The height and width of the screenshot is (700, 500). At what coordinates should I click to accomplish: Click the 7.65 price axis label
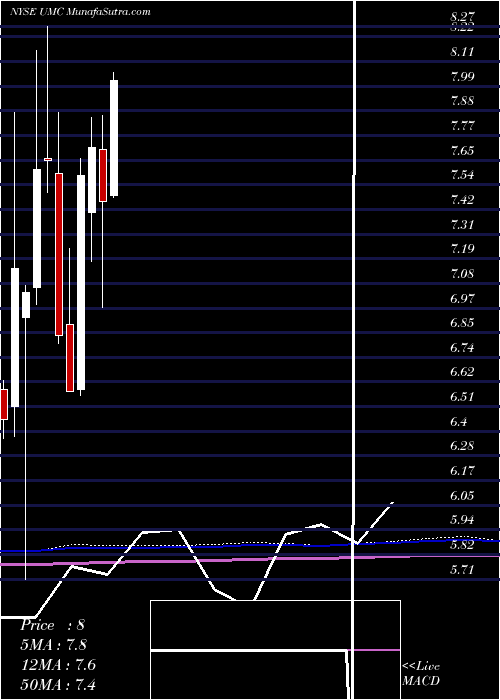pyautogui.click(x=462, y=150)
